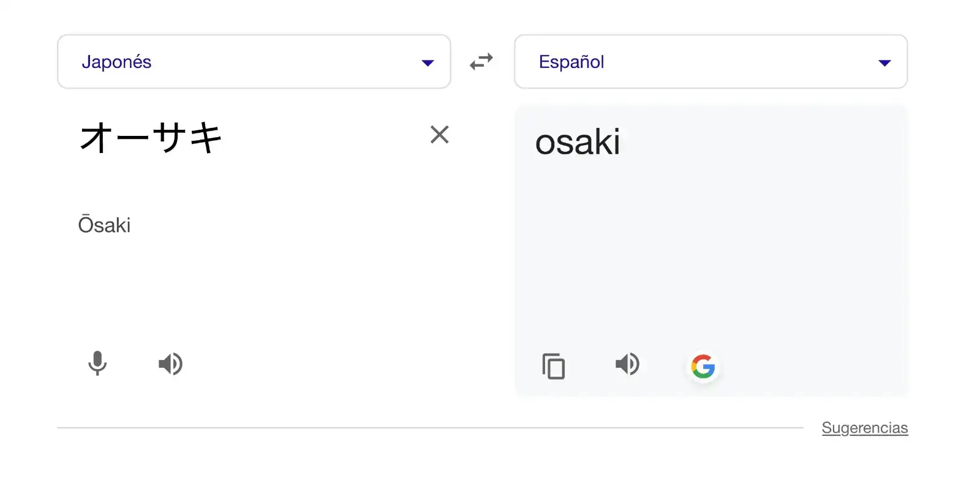Click the Ōsaki romanization text
The height and width of the screenshot is (486, 980).
pyautogui.click(x=104, y=225)
